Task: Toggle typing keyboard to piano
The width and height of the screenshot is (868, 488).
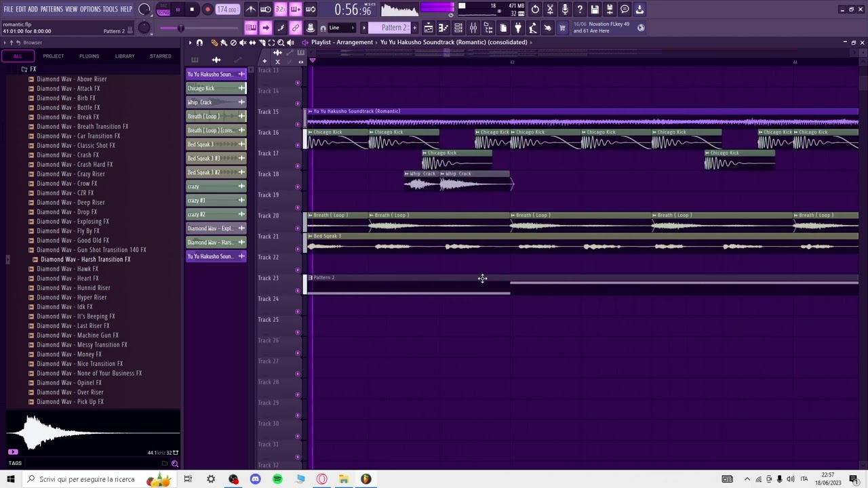Action: point(251,28)
